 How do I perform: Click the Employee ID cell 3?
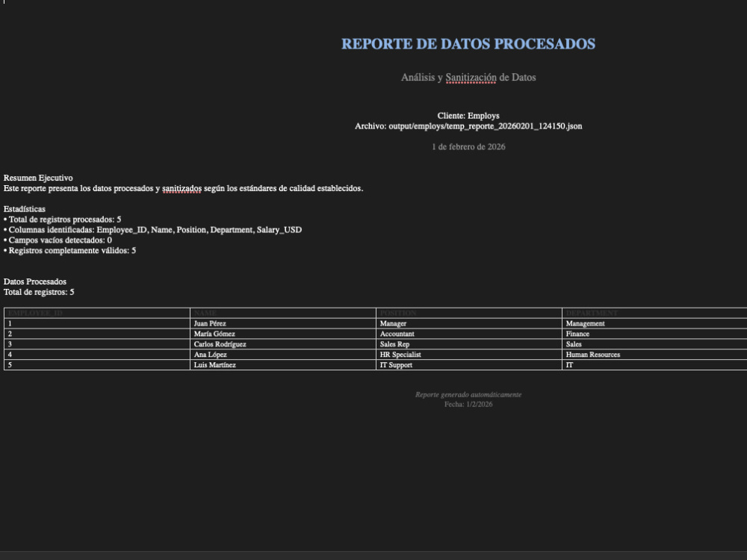point(97,344)
